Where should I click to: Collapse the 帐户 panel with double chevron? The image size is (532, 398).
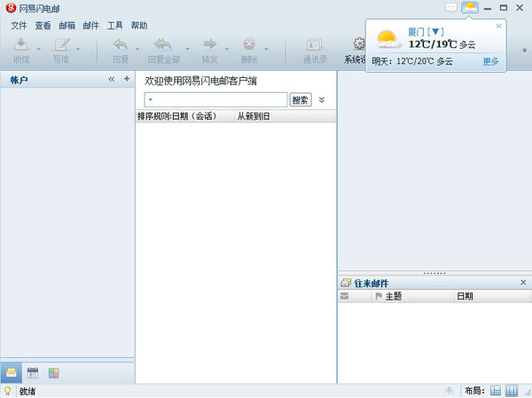112,80
